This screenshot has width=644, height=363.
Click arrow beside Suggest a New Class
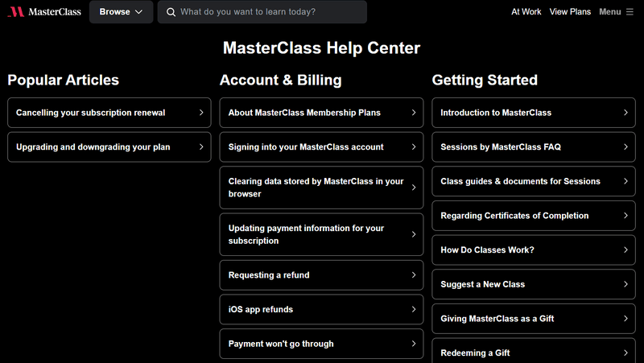coord(625,284)
